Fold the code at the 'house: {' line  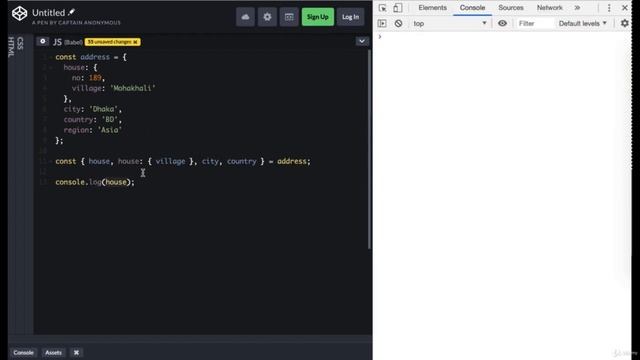51,68
